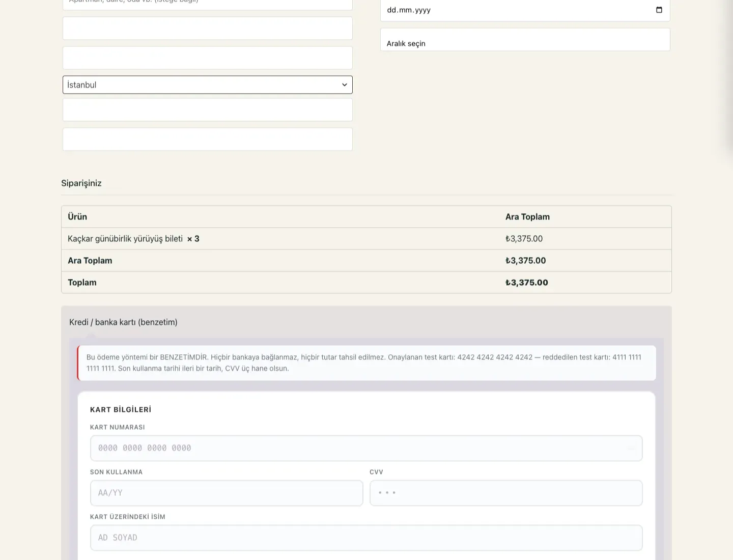Click the 'Ara Toplam' row label

tap(90, 261)
